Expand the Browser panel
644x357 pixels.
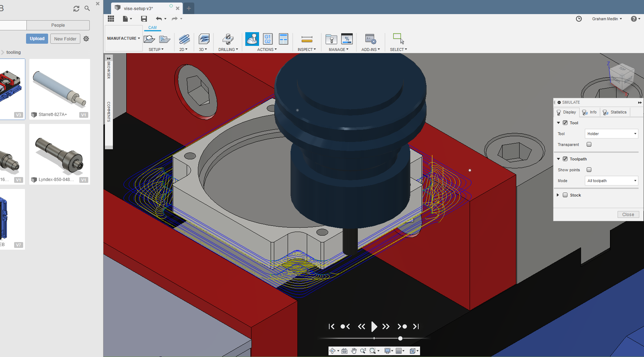point(109,58)
